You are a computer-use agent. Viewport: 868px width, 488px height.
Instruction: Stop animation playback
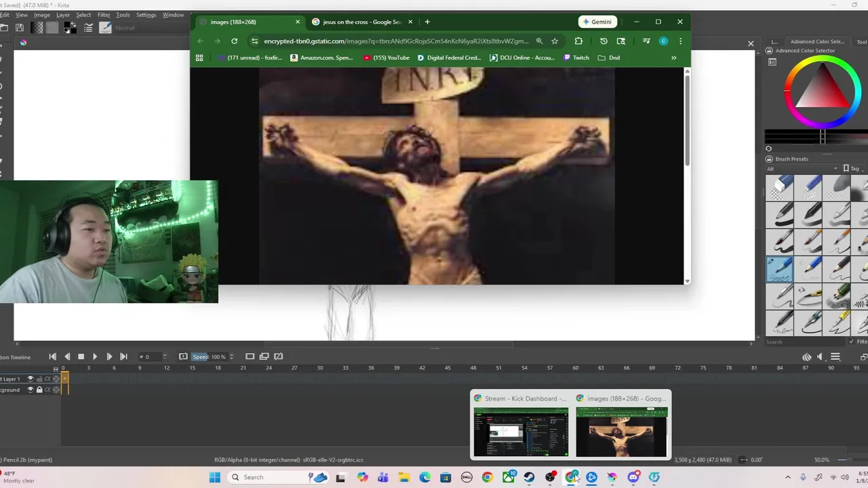(x=81, y=357)
